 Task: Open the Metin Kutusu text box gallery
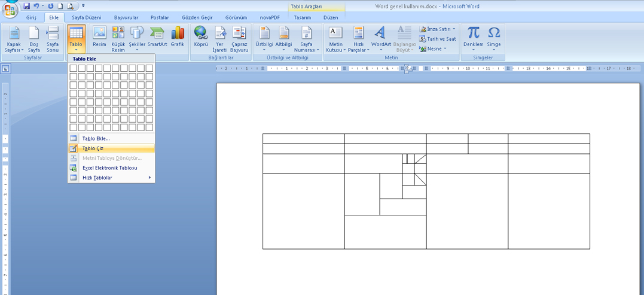tap(335, 39)
